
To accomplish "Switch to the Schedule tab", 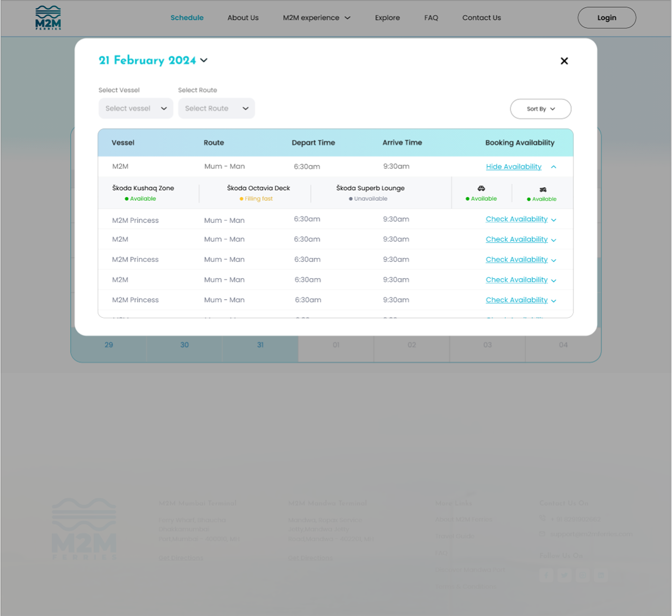I will 187,17.
